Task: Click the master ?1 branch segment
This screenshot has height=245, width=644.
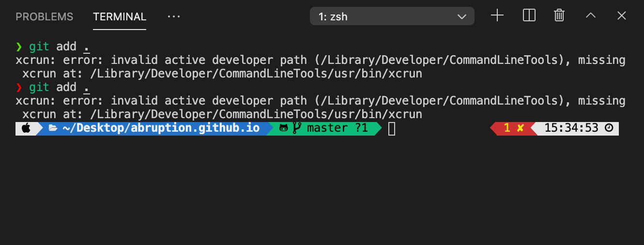Action: (337, 128)
